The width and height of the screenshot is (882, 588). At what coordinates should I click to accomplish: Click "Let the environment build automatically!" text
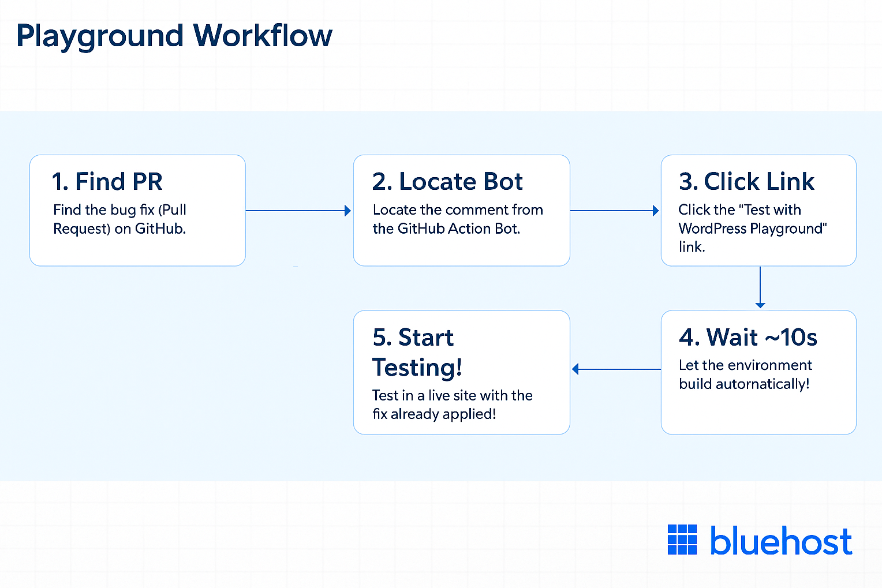[745, 374]
